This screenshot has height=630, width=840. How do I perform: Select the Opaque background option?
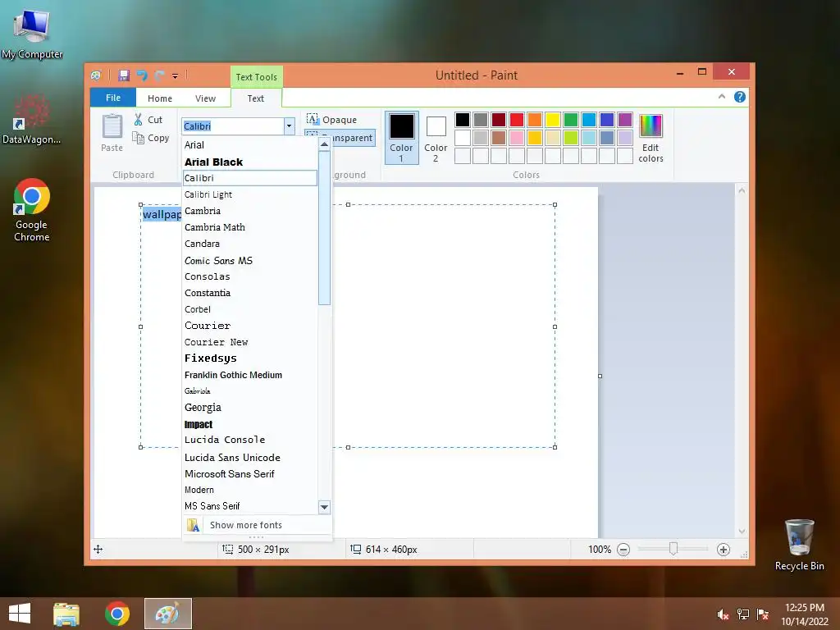point(332,120)
